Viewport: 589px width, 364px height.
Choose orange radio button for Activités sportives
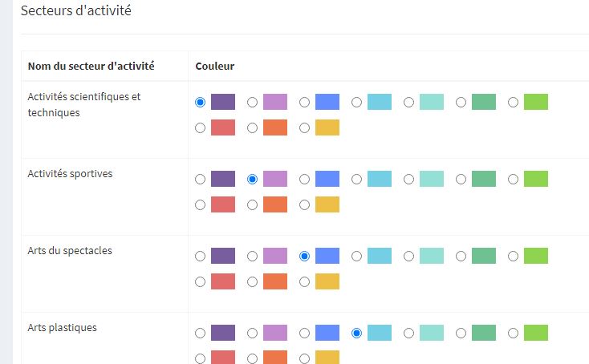[x=253, y=205]
